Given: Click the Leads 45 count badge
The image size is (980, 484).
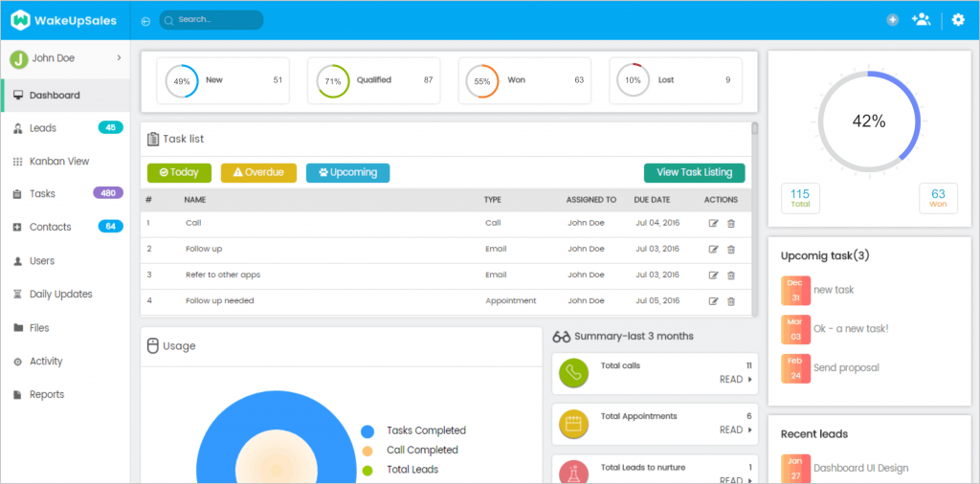Looking at the screenshot, I should (111, 128).
